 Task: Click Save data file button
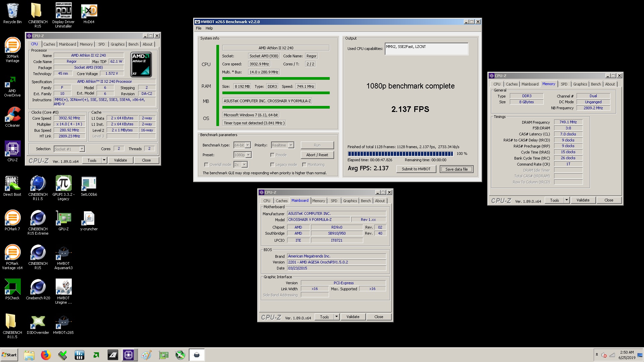456,169
